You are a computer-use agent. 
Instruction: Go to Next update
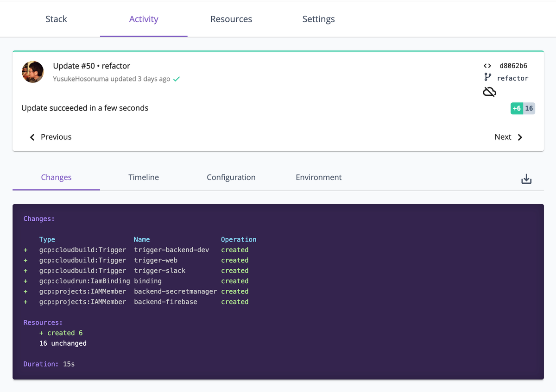[509, 137]
